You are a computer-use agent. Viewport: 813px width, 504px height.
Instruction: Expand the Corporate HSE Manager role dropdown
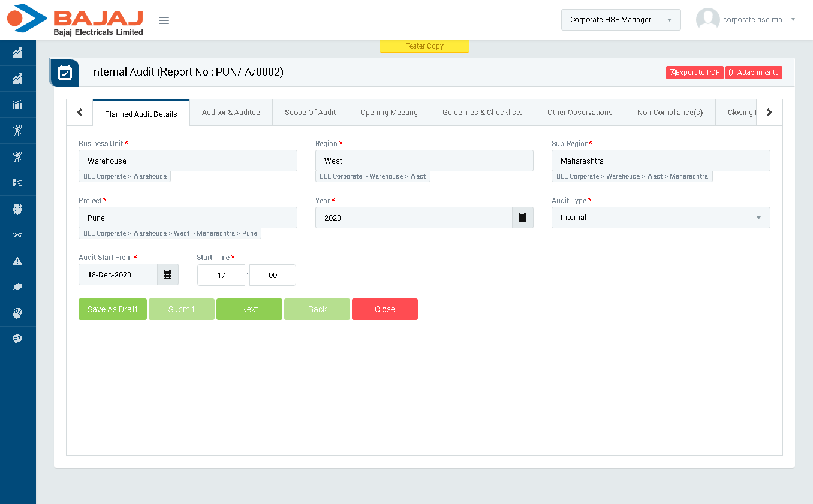coord(621,20)
